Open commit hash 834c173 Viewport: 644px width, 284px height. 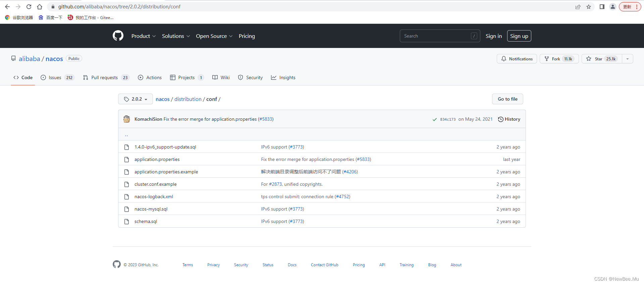pyautogui.click(x=448, y=119)
